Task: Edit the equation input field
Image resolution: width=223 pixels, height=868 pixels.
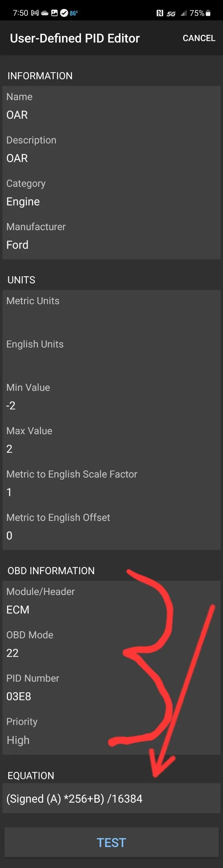Action: [111, 799]
